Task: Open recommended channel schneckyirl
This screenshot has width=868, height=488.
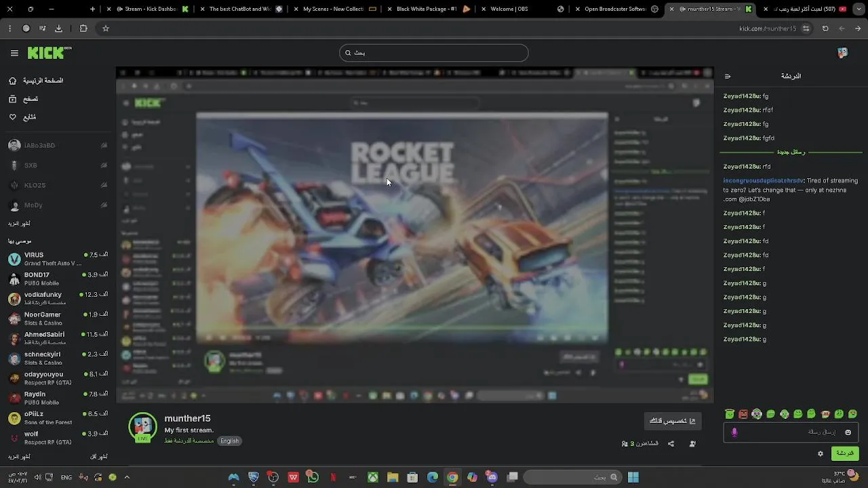Action: click(x=58, y=358)
